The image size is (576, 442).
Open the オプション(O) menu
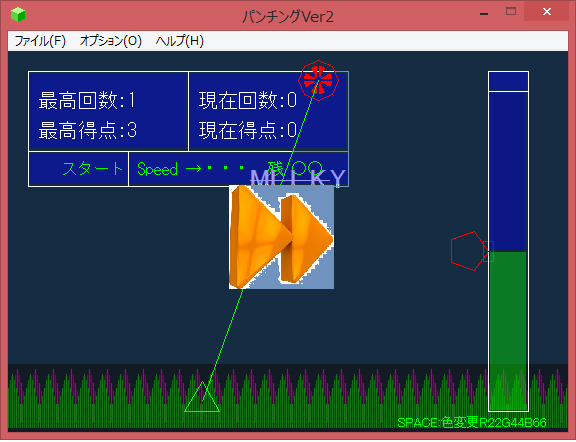coord(111,41)
